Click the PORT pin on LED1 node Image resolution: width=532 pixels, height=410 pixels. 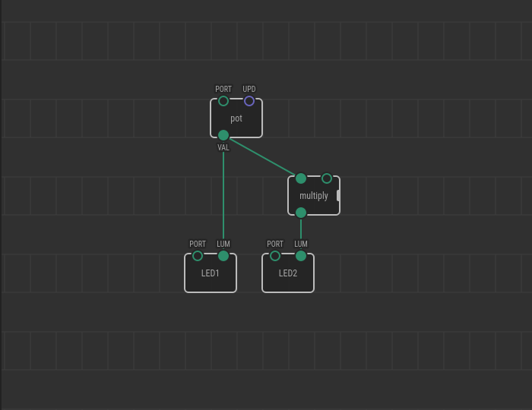198,256
